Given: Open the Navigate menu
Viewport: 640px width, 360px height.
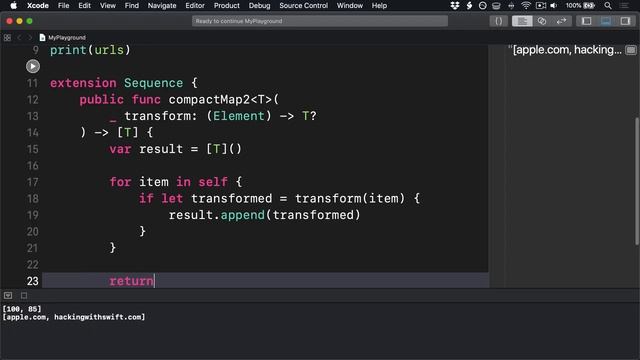Looking at the screenshot, I should 162,6.
